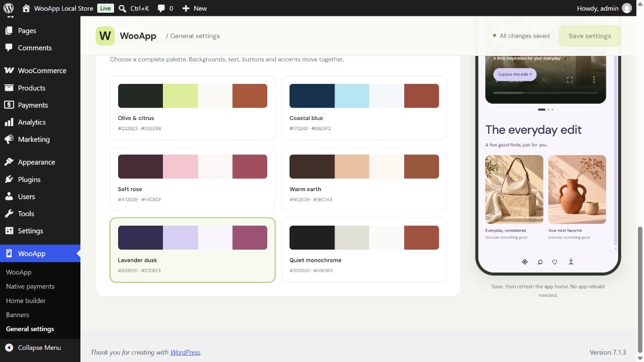Open Native payments submenu item

[30, 286]
